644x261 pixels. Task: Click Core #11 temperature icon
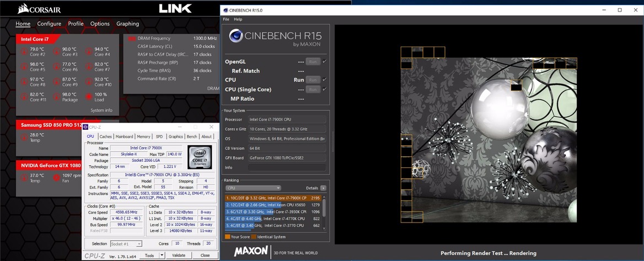[24, 97]
